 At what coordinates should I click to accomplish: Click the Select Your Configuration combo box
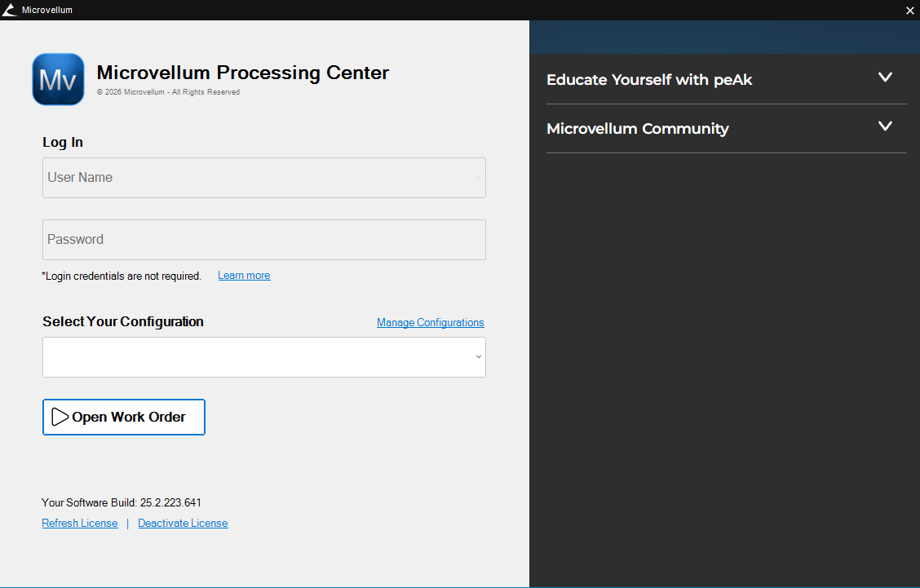click(x=253, y=357)
